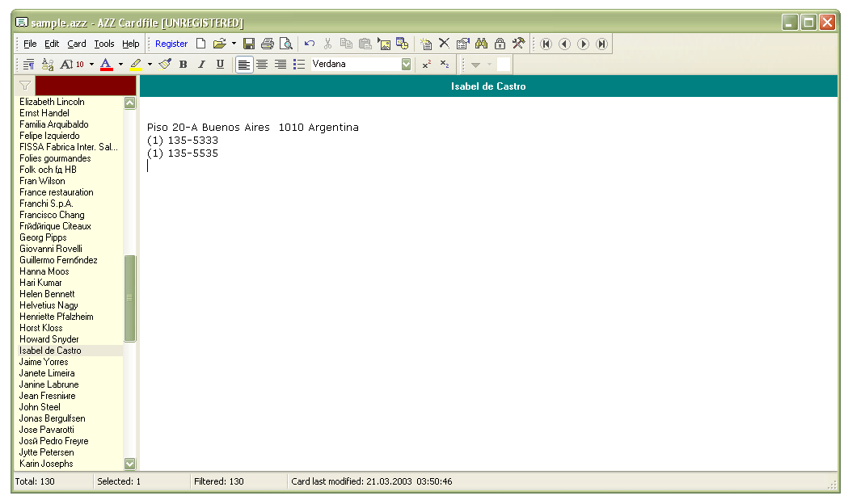
Task: Open the Find cards dialog via binoculars icon
Action: pos(482,44)
